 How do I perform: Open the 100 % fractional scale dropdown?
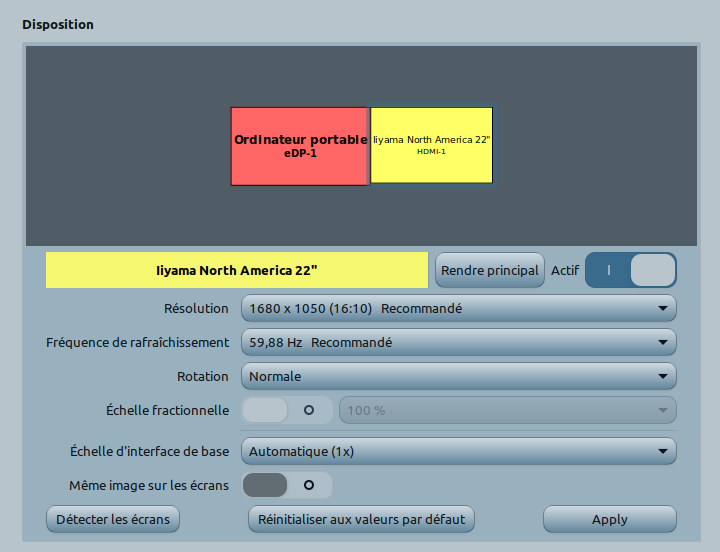(507, 411)
